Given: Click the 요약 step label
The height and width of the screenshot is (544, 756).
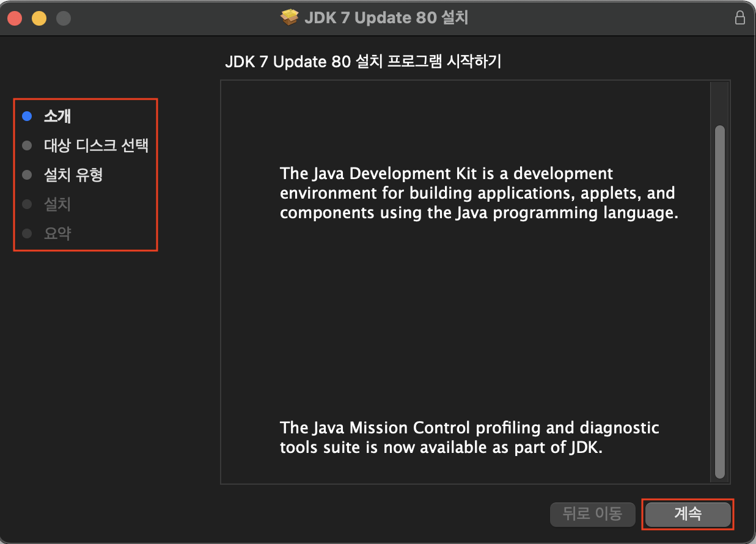Looking at the screenshot, I should pos(56,233).
